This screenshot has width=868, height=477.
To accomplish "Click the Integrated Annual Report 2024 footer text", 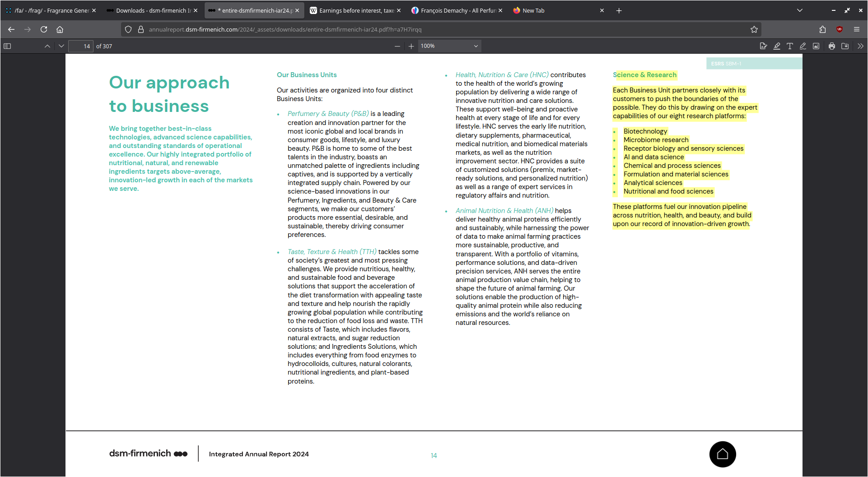I will coord(259,454).
